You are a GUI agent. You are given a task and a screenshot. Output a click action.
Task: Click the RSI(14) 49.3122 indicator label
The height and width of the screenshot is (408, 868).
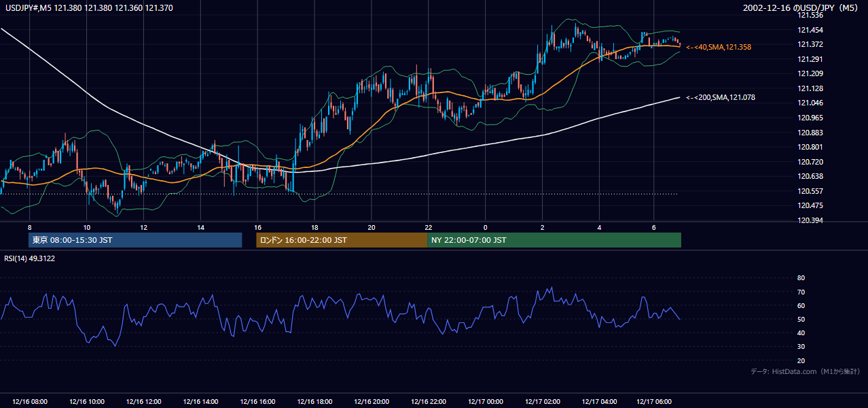click(30, 258)
